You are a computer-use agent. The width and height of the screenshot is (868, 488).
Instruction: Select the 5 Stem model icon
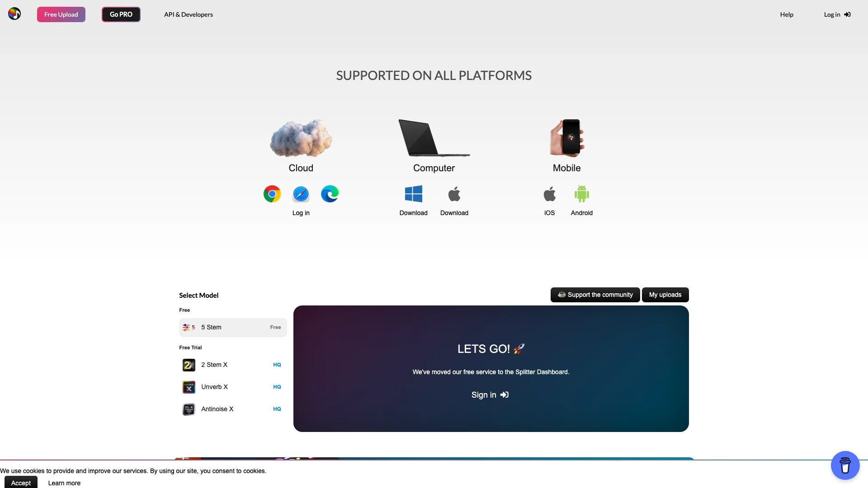pyautogui.click(x=189, y=327)
